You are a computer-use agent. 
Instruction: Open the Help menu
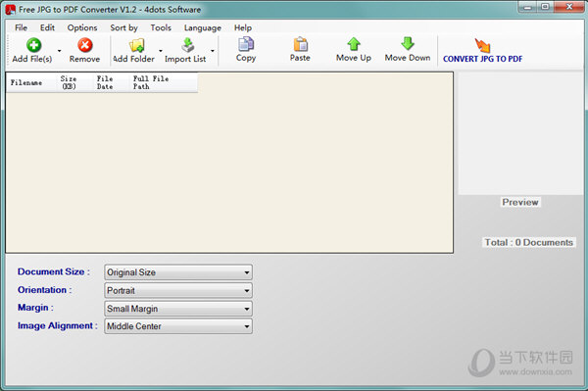[243, 27]
